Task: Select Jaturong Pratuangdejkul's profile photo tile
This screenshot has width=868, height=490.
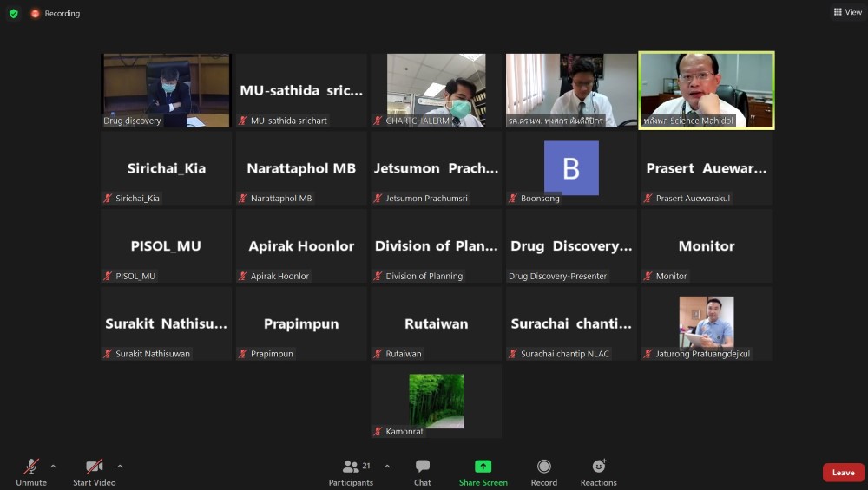Action: pyautogui.click(x=706, y=323)
